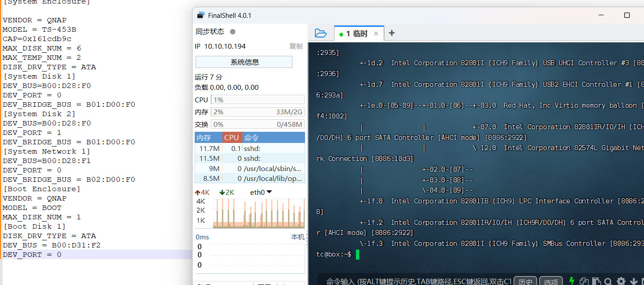Select the sshd process row using 11.5M

250,158
